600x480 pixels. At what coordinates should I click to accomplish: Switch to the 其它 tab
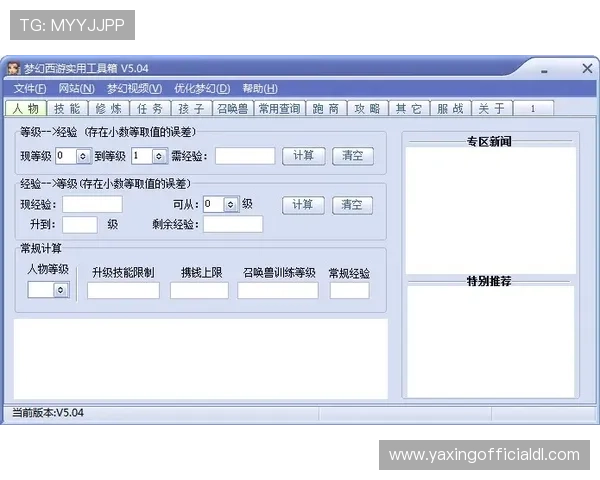pos(409,109)
